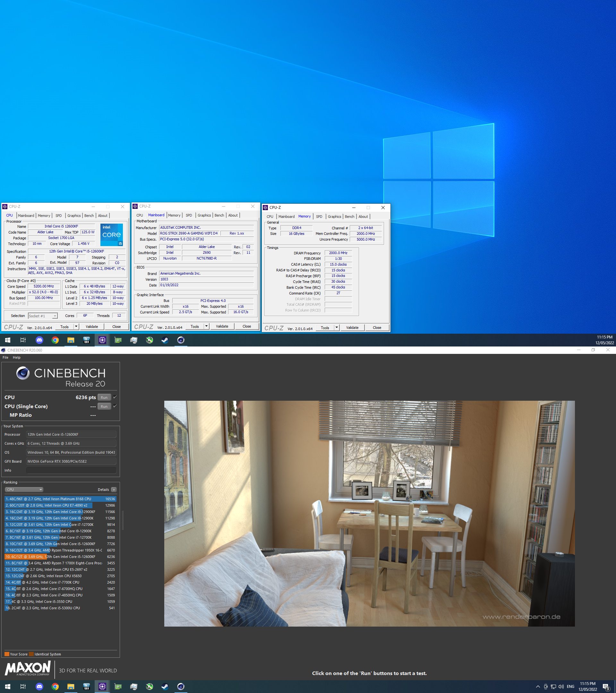Select ranking row 10 with score 6236
Screen dimensions: 616x693
click(x=60, y=557)
